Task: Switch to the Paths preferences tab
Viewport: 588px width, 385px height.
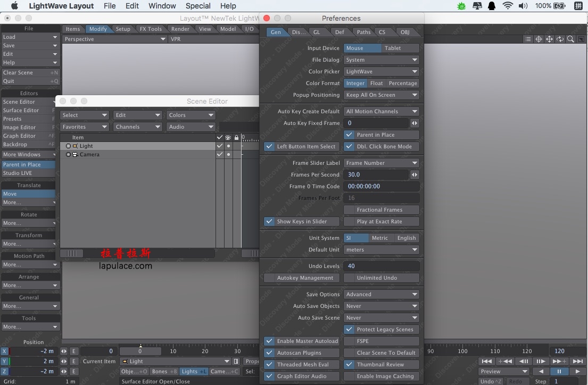Action: point(363,32)
